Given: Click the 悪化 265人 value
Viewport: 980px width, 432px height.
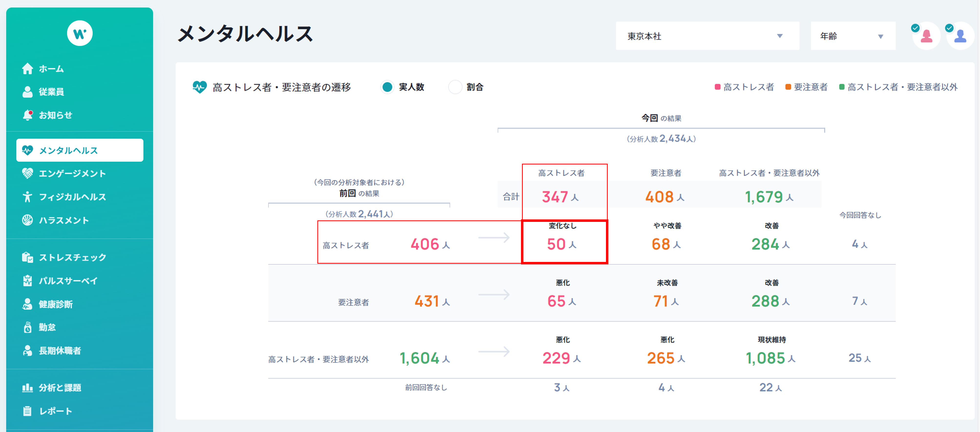Looking at the screenshot, I should click(x=667, y=358).
